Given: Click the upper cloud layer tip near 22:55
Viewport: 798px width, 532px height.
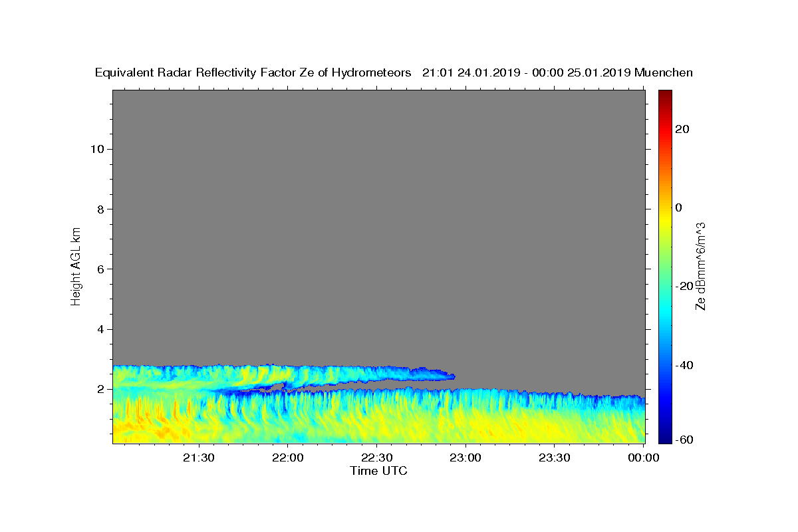Looking at the screenshot, I should pyautogui.click(x=451, y=376).
